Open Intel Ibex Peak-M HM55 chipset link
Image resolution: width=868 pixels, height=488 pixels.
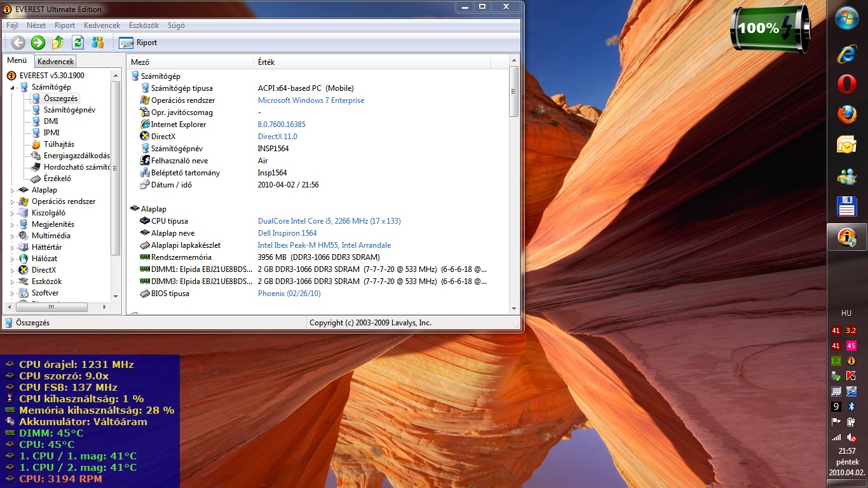coord(324,245)
